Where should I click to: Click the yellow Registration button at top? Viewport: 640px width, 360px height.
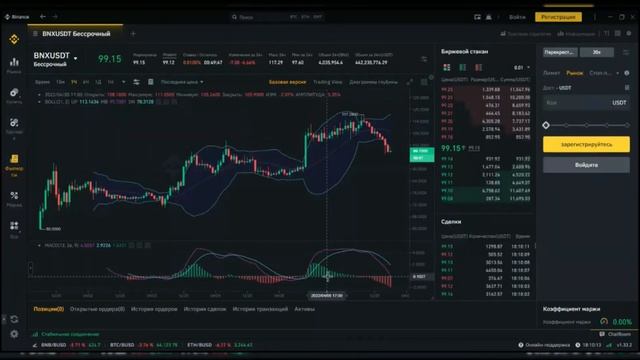point(558,17)
